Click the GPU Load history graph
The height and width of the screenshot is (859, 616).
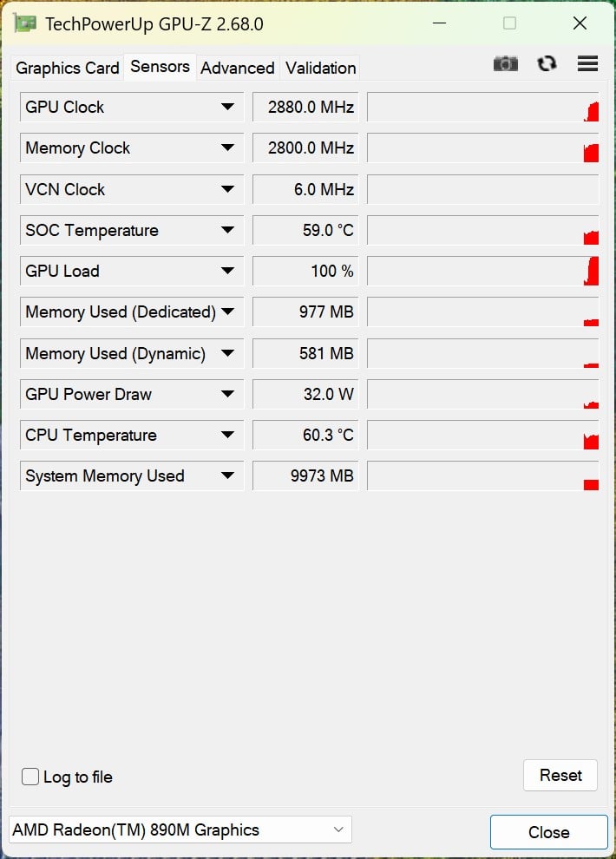coord(482,271)
